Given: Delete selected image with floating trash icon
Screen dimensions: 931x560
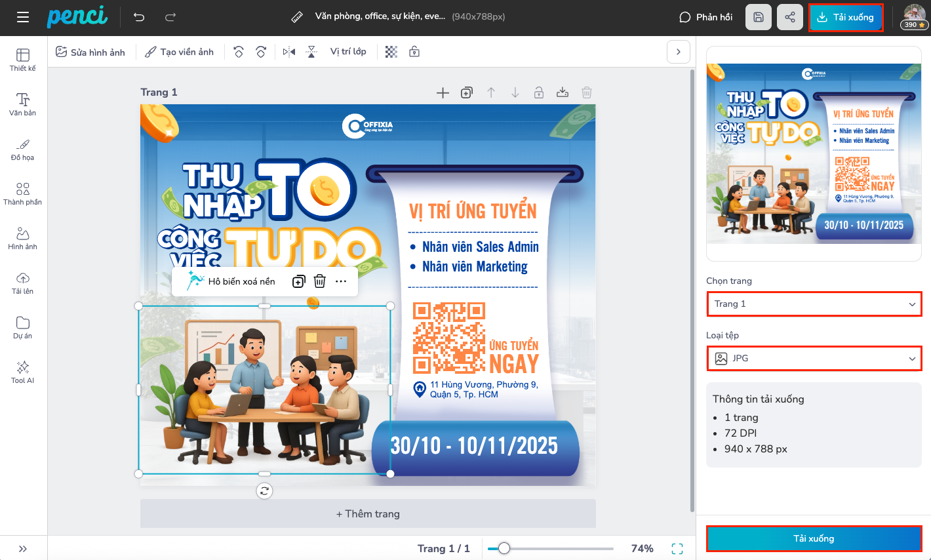Looking at the screenshot, I should tap(319, 281).
